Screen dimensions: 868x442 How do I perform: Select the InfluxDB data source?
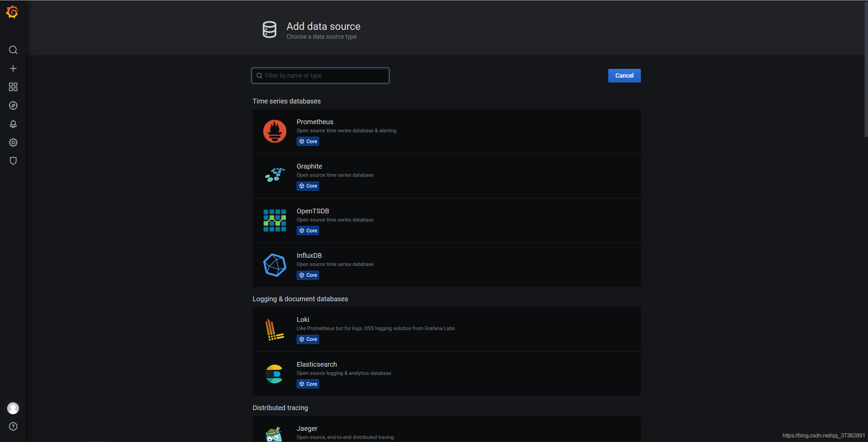[x=447, y=265]
